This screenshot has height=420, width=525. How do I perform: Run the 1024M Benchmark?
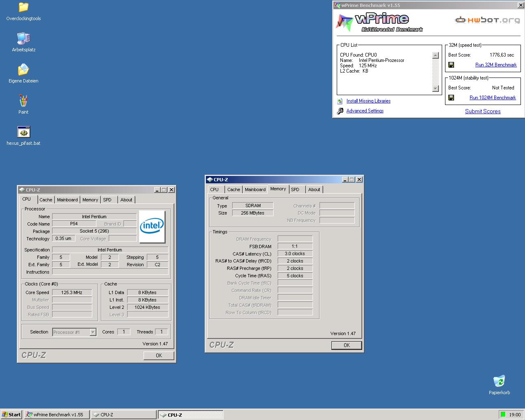tap(493, 98)
